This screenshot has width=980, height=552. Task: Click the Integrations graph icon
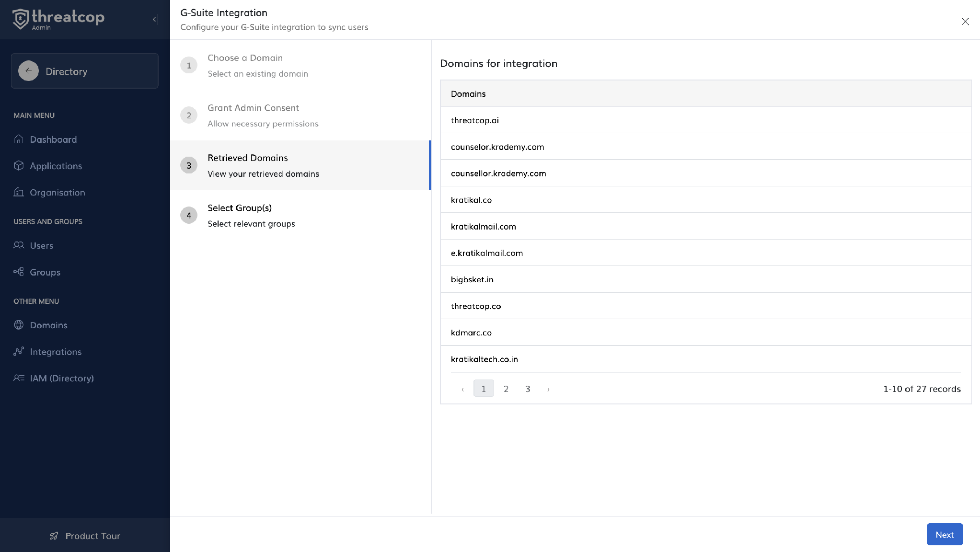pyautogui.click(x=19, y=351)
